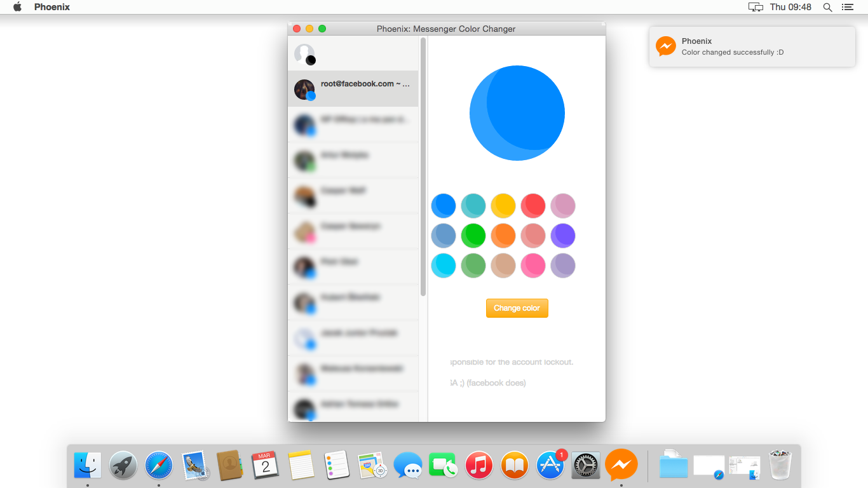Click the contact list vertical scrollbar
The width and height of the screenshot is (868, 488).
coord(423,166)
